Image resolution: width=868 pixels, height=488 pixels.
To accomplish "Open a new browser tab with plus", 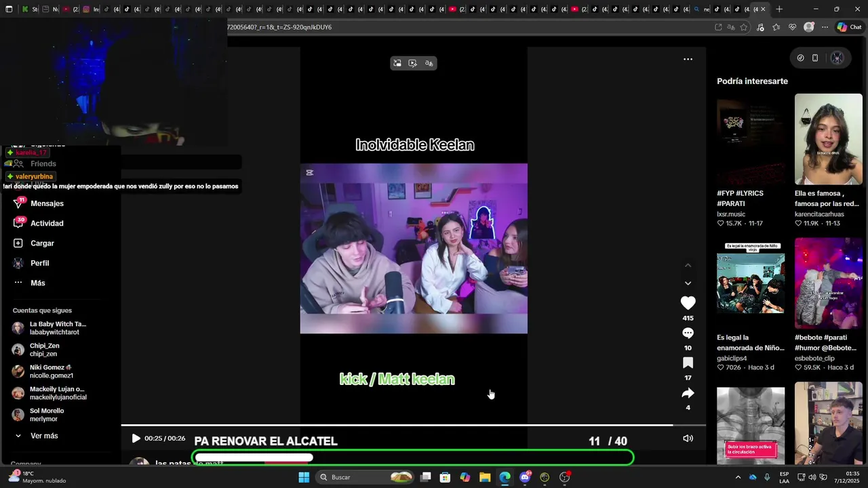I will 779,9.
